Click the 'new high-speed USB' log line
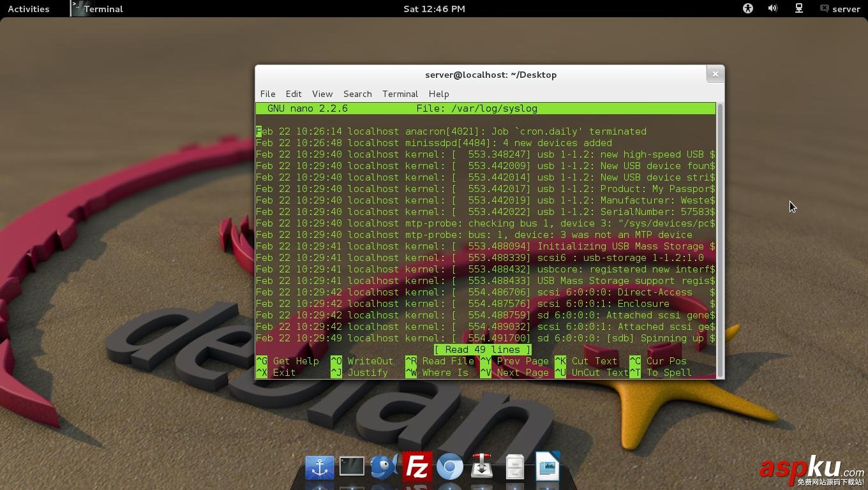The image size is (868, 490). tap(485, 154)
